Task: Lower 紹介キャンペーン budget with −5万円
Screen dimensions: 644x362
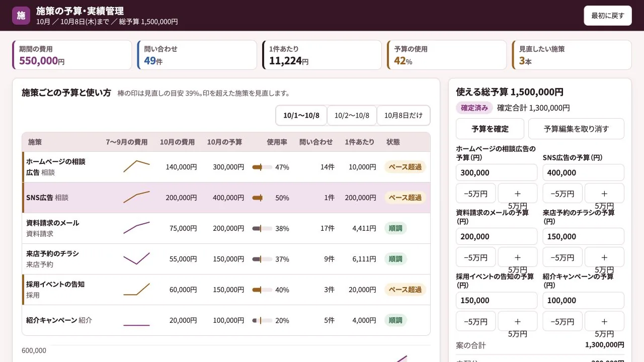Action: [562, 321]
